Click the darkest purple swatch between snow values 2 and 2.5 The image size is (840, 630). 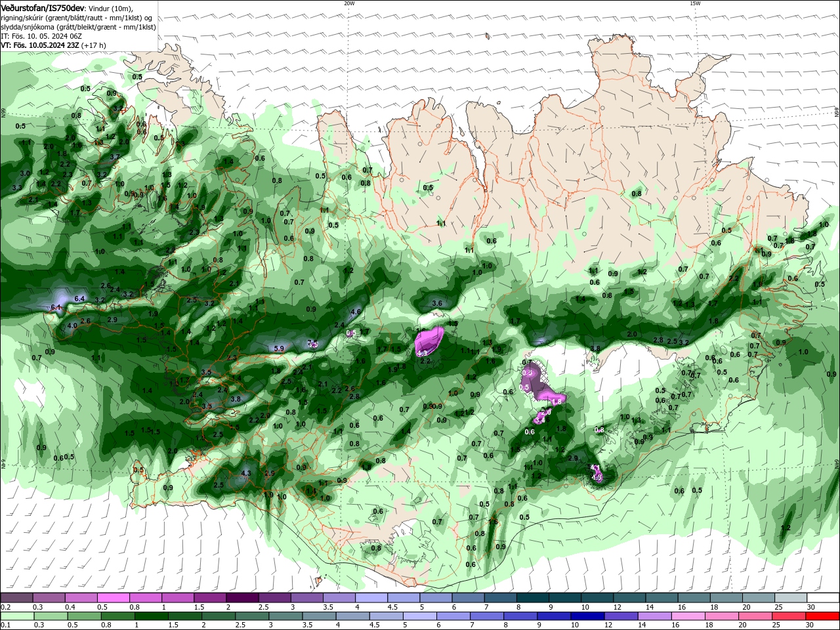click(242, 598)
